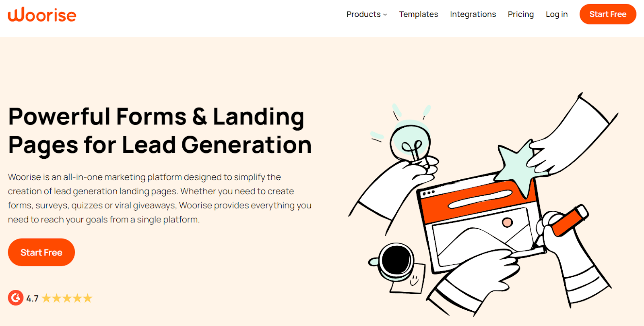This screenshot has height=326, width=644.
Task: Click the Start Free button below description
Action: pyautogui.click(x=41, y=252)
